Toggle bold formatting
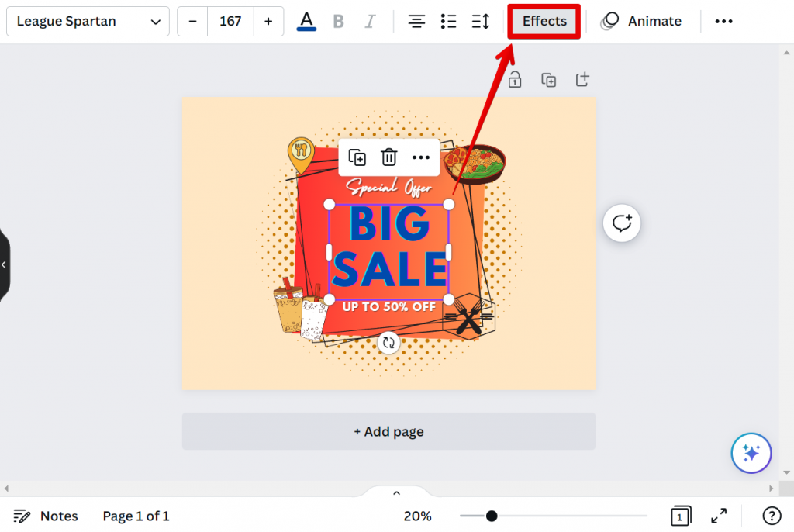Image resolution: width=794 pixels, height=532 pixels. (x=338, y=22)
